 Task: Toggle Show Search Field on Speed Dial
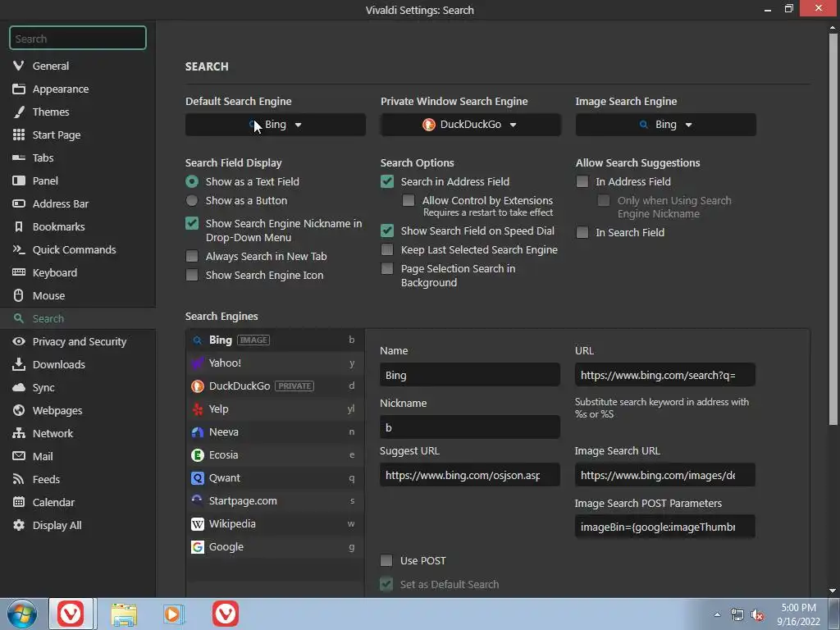(x=387, y=231)
